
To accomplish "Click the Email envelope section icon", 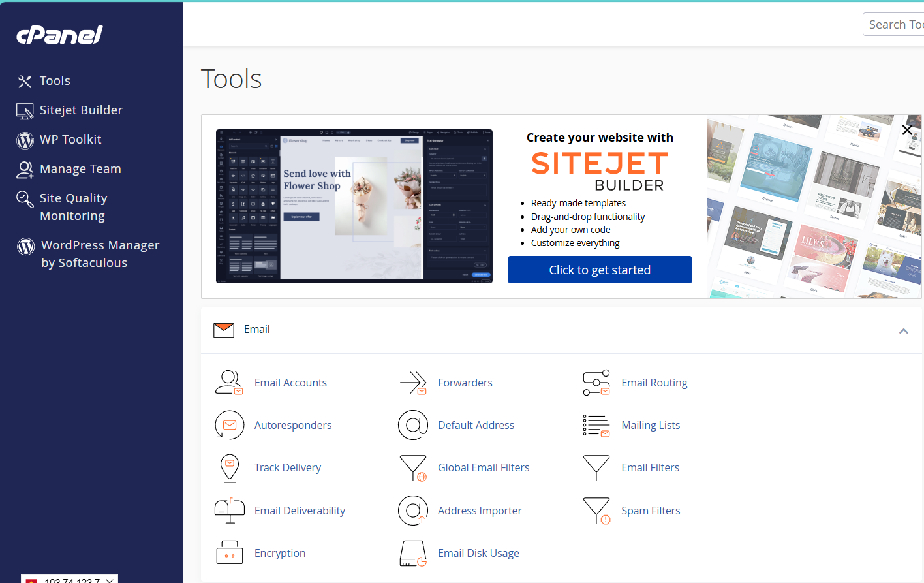I will pyautogui.click(x=224, y=330).
